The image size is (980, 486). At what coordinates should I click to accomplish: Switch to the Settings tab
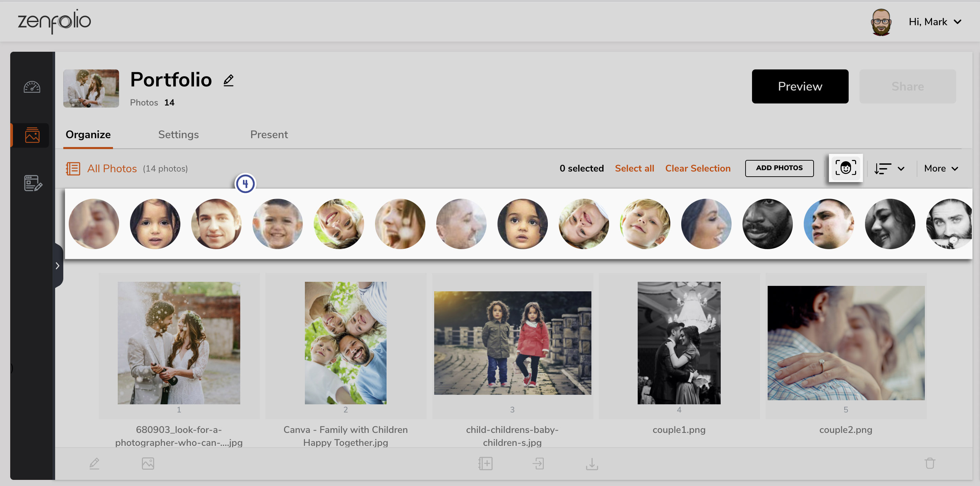(178, 134)
